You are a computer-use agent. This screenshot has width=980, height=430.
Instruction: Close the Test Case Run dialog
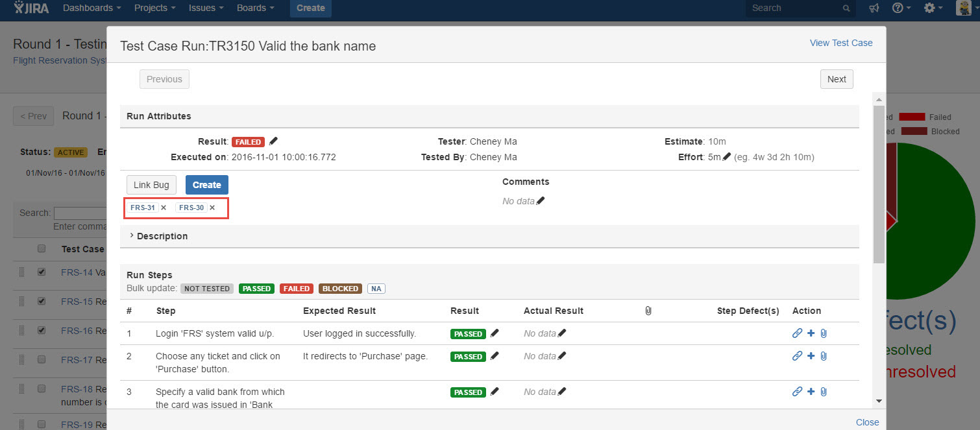click(x=867, y=422)
